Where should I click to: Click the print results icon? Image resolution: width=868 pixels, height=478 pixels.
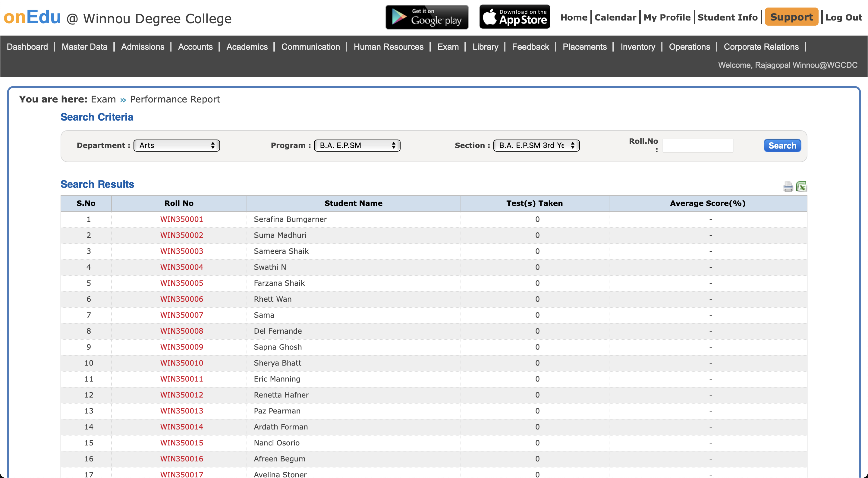pos(788,187)
